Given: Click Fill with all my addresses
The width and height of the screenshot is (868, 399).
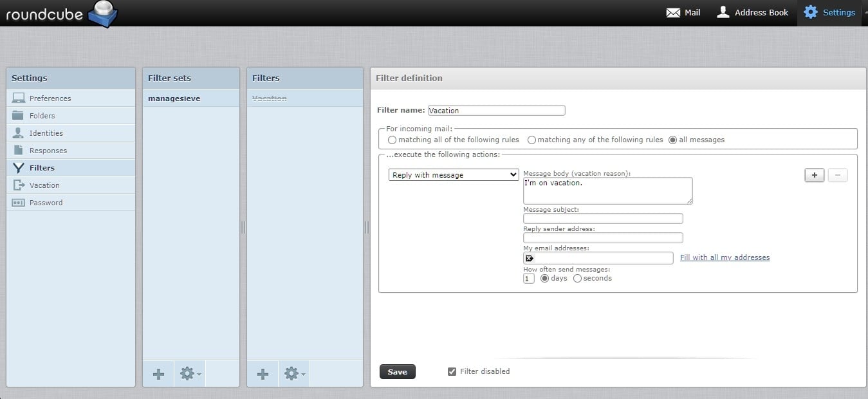Looking at the screenshot, I should [725, 257].
